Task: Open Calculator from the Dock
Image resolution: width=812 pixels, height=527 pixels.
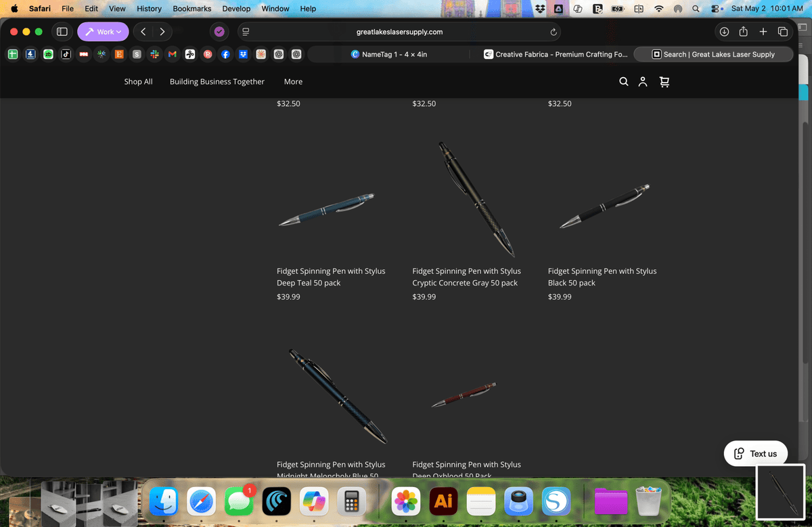Action: [x=352, y=502]
